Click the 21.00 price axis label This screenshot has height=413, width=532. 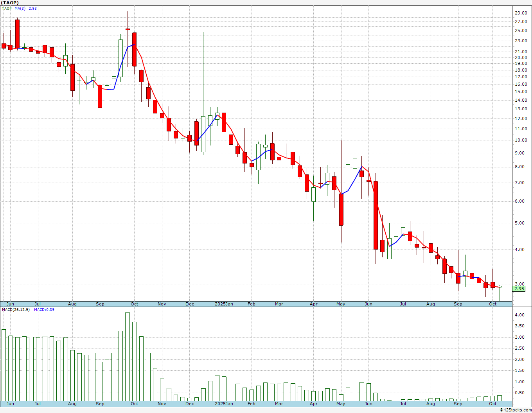pyautogui.click(x=521, y=52)
